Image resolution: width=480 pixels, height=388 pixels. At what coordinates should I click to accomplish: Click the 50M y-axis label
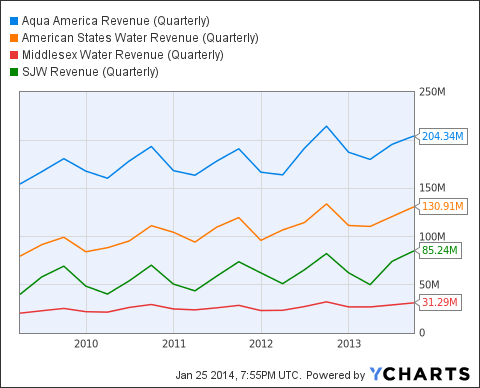click(429, 285)
